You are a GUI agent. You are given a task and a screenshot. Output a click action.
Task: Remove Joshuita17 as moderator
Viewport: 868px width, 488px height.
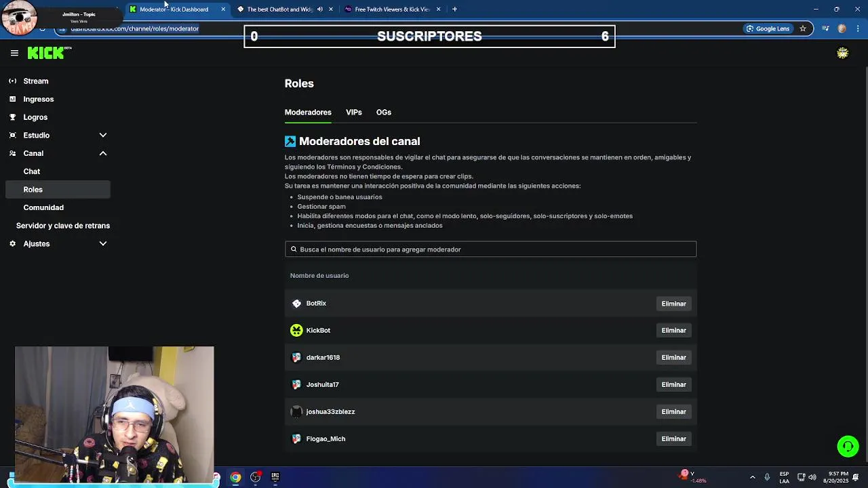pyautogui.click(x=673, y=385)
